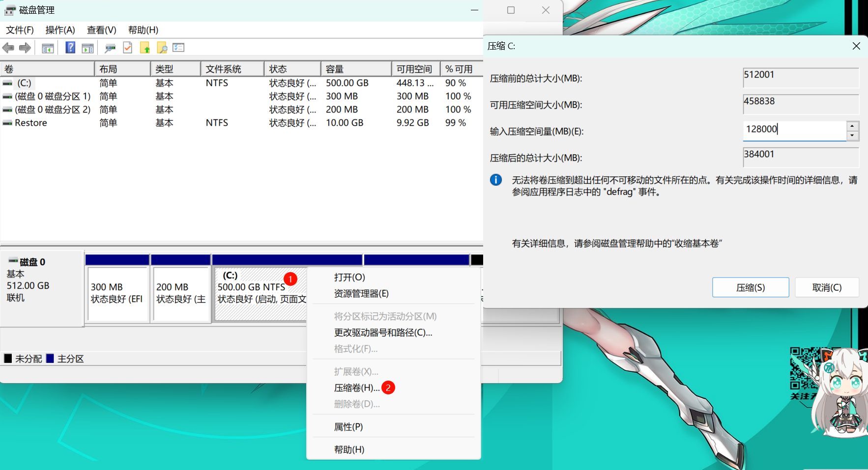Click the 512.00 GB label under 磁盘 0
The image size is (868, 470).
(x=28, y=286)
